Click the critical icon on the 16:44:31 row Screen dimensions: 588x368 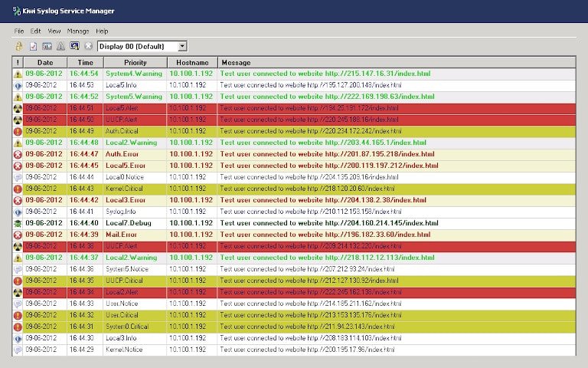pos(18,327)
